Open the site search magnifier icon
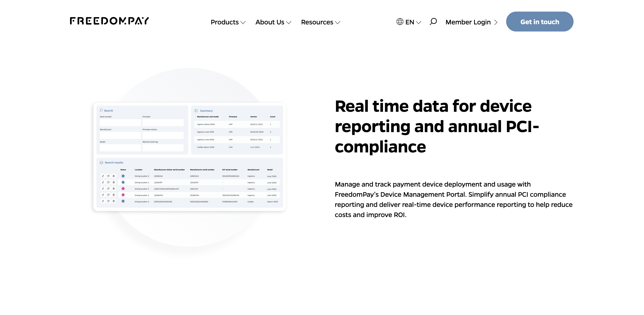This screenshot has height=315, width=644. pos(433,22)
